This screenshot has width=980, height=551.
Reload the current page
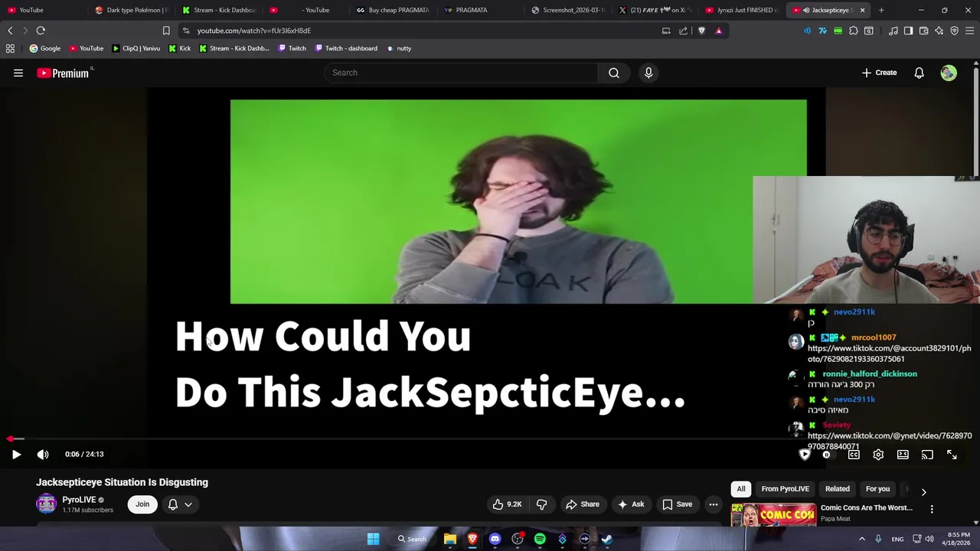click(41, 31)
